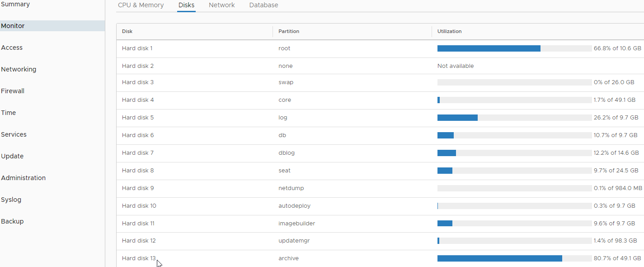This screenshot has height=267, width=644.
Task: Select the Hard disk 9 cell
Action: point(138,188)
